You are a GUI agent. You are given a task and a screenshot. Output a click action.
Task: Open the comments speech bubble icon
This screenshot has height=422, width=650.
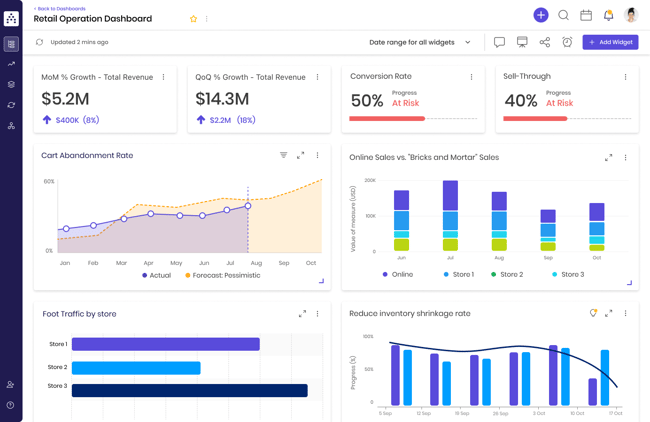click(499, 42)
